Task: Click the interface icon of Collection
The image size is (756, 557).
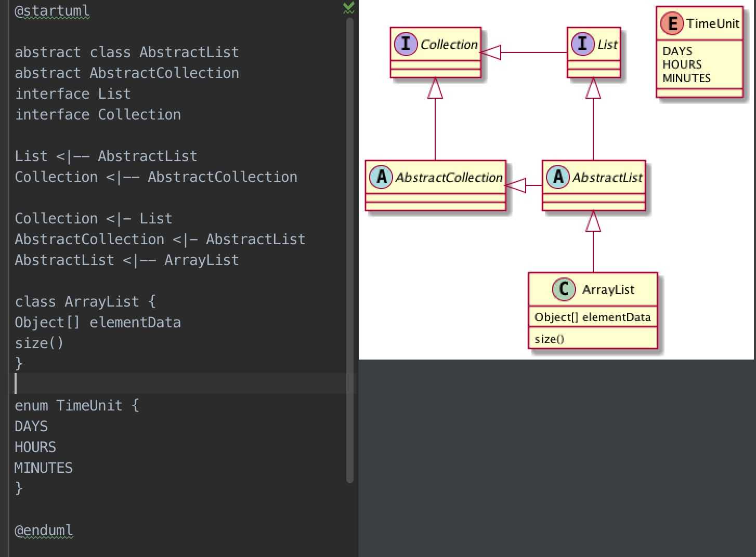Action: pos(406,44)
